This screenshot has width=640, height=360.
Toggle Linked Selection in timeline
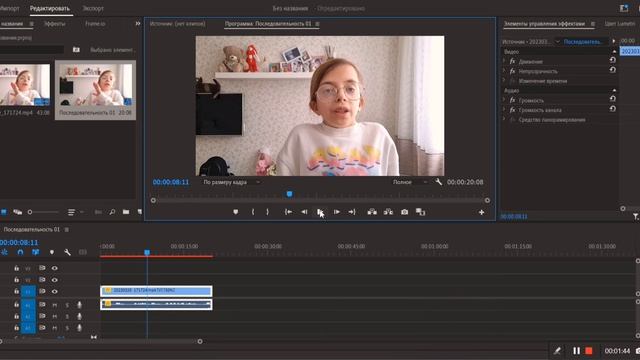36,252
